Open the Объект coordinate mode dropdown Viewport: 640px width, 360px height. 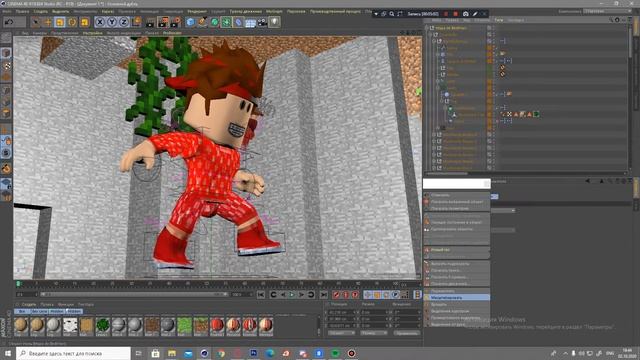click(342, 333)
